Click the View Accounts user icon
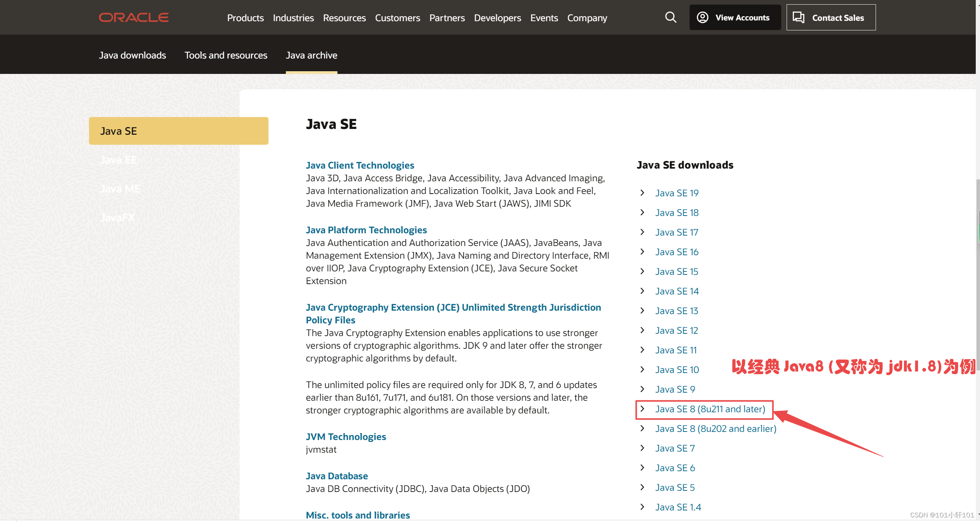 (703, 18)
